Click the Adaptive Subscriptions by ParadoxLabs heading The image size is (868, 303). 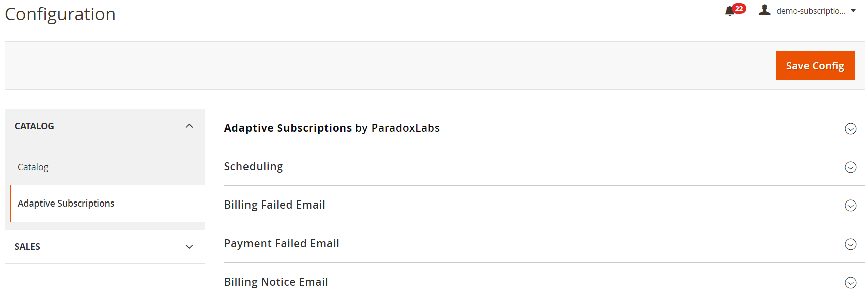(x=332, y=128)
